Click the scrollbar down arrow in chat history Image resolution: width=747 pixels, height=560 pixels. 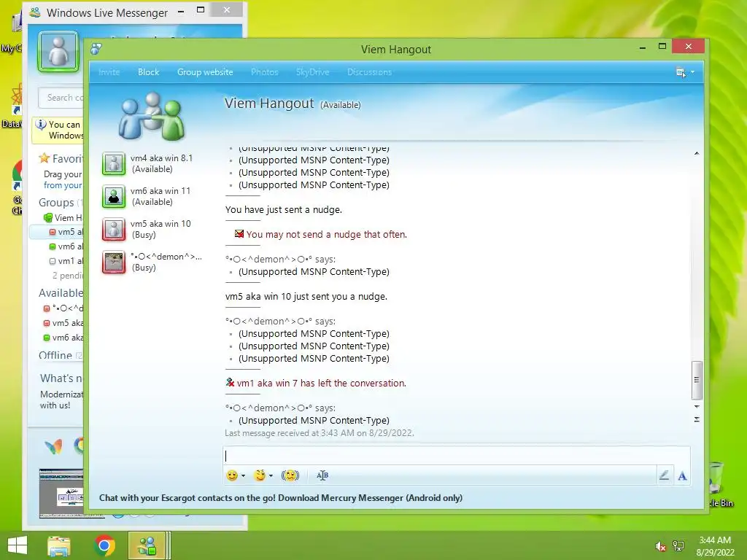click(x=697, y=407)
